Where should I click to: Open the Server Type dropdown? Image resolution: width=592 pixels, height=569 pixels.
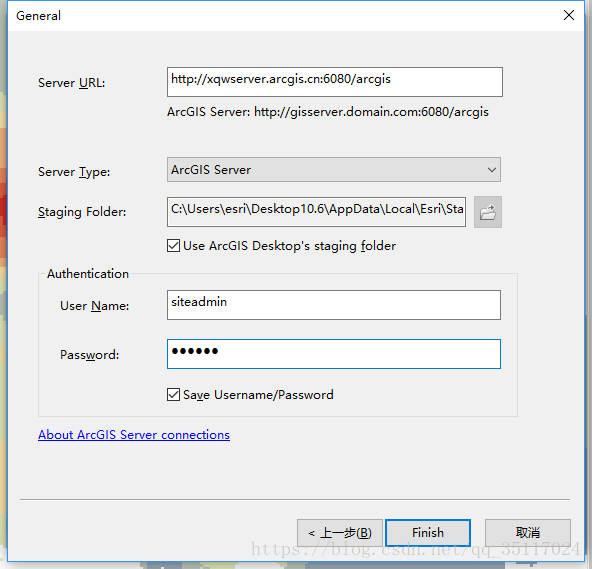click(x=334, y=170)
